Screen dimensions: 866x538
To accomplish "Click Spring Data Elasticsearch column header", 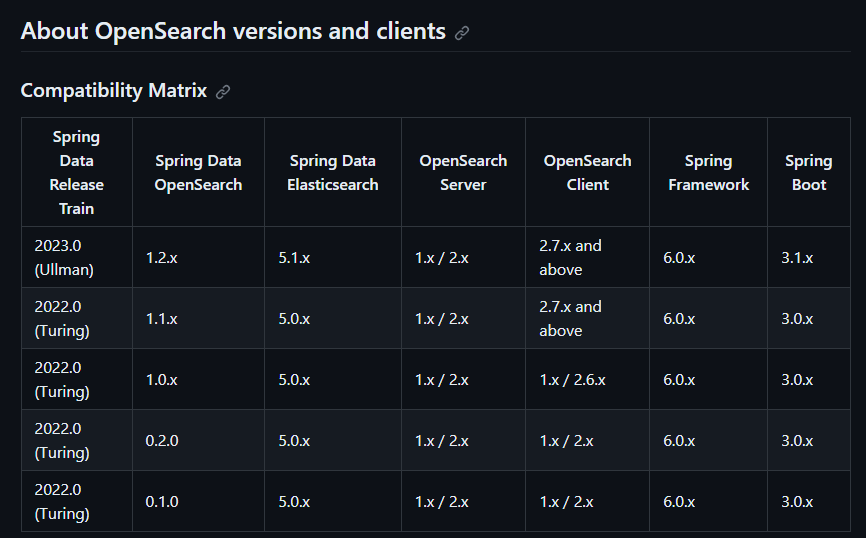I will [x=332, y=172].
